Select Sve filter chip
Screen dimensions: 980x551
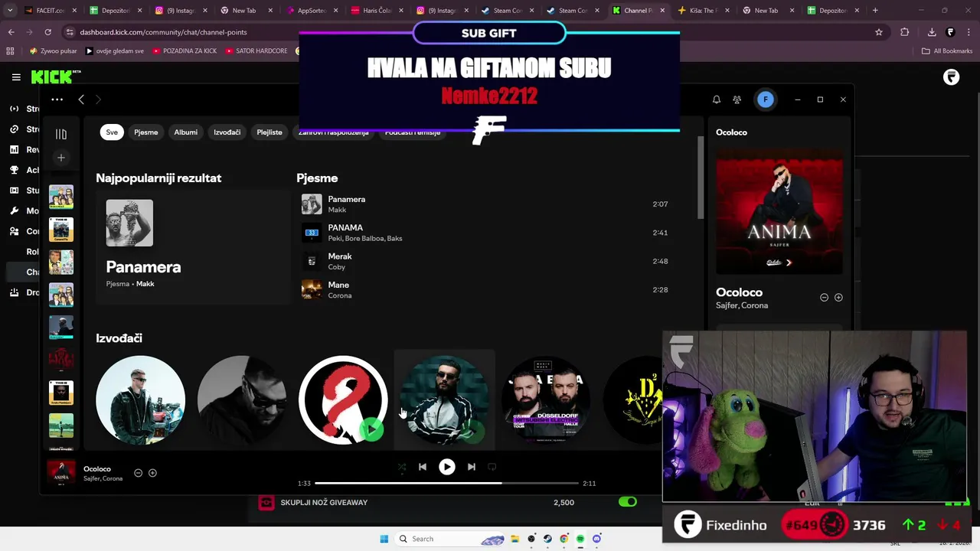pyautogui.click(x=112, y=132)
